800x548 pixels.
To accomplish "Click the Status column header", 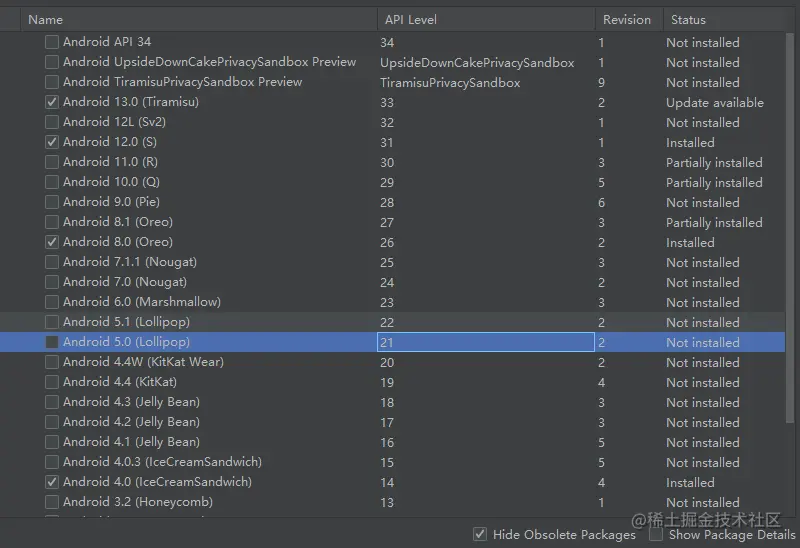I will click(x=688, y=19).
